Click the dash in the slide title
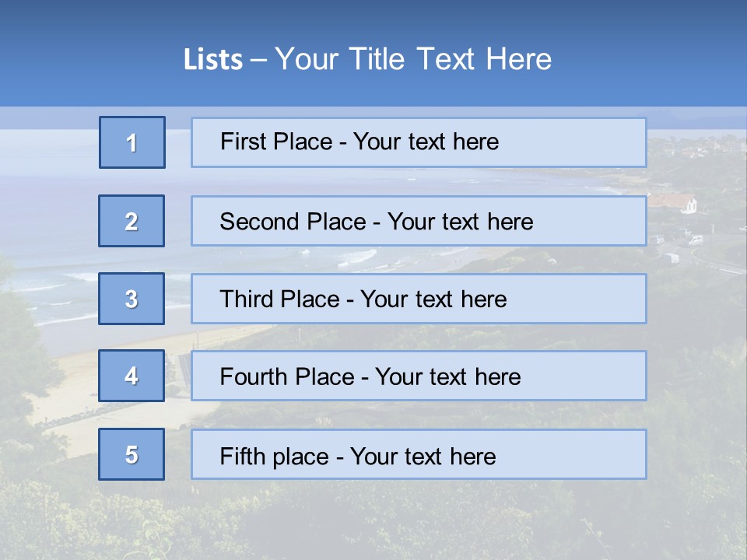 pos(258,60)
